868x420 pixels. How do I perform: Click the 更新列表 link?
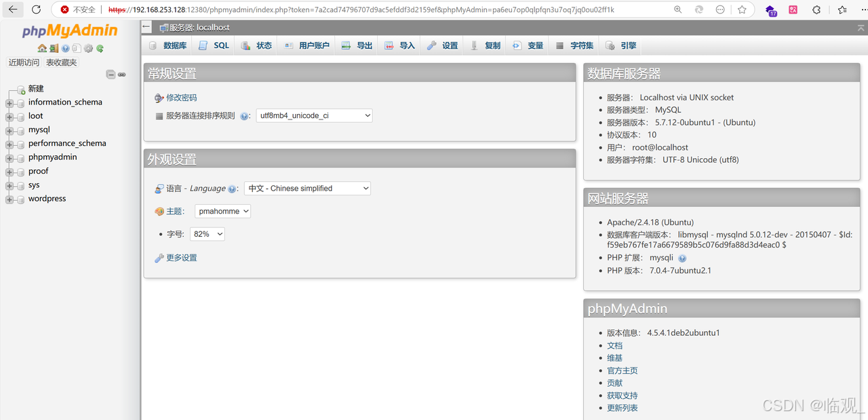coord(622,408)
